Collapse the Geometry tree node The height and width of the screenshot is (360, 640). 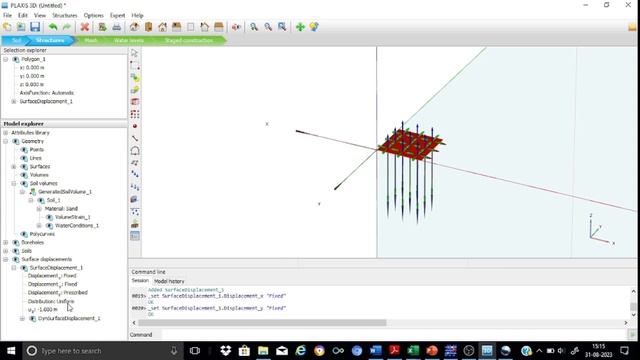click(x=6, y=141)
